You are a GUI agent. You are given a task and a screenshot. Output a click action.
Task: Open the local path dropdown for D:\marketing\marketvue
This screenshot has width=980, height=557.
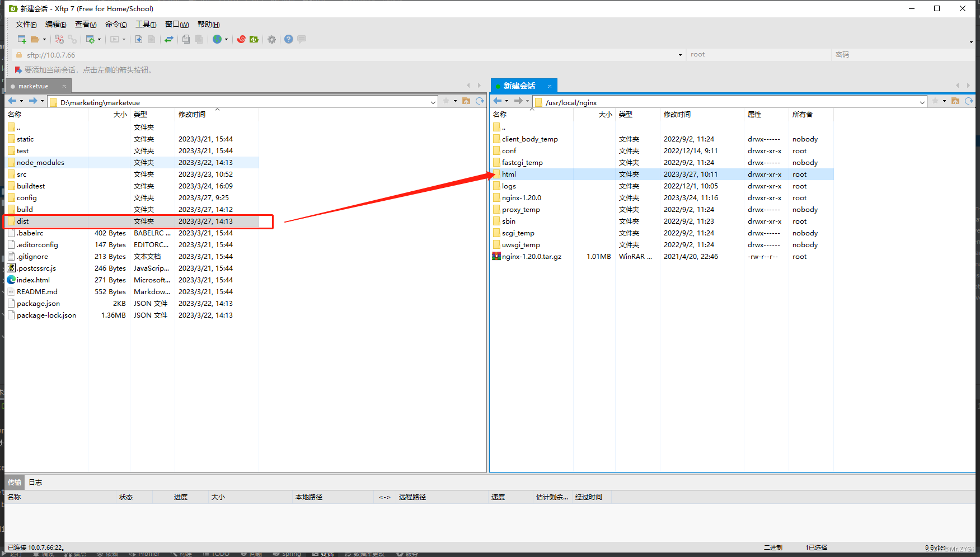[x=432, y=102]
